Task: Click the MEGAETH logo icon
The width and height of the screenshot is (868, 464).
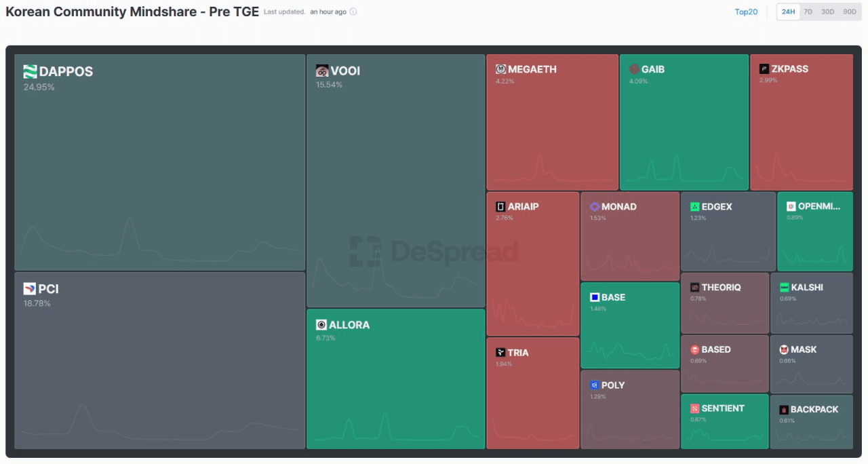Action: pos(500,69)
